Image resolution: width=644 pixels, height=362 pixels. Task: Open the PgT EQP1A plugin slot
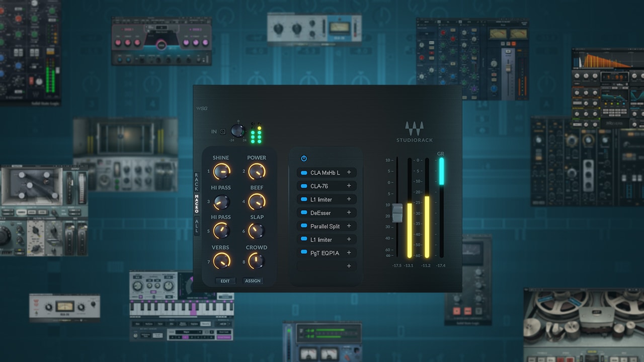327,253
